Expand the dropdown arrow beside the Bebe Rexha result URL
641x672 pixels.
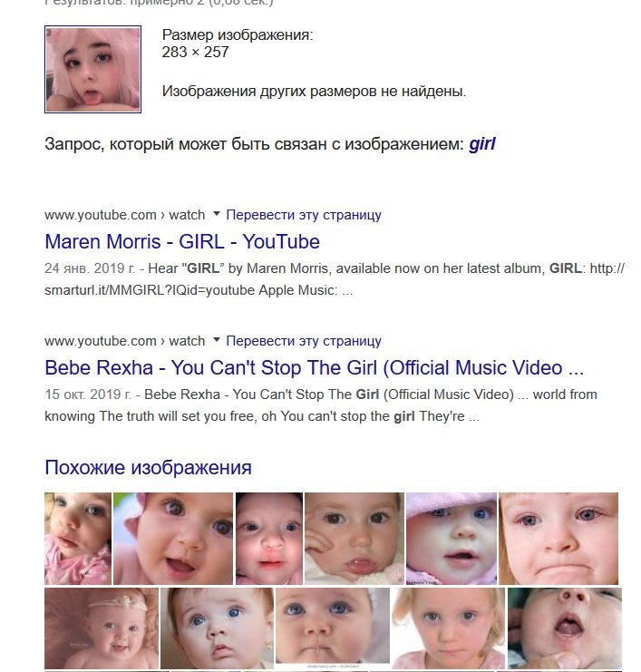click(217, 339)
